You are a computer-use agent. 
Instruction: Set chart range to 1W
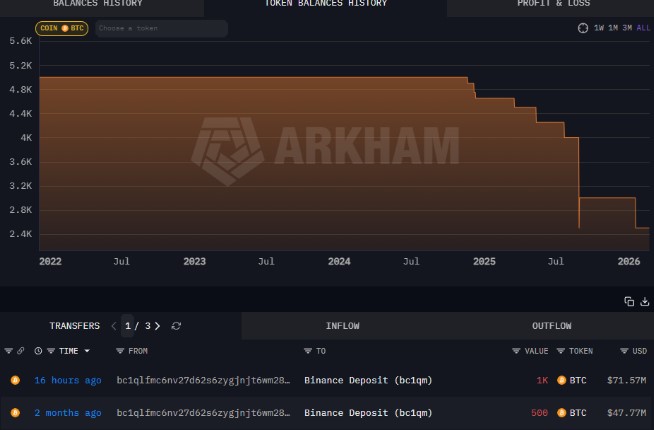coord(599,28)
